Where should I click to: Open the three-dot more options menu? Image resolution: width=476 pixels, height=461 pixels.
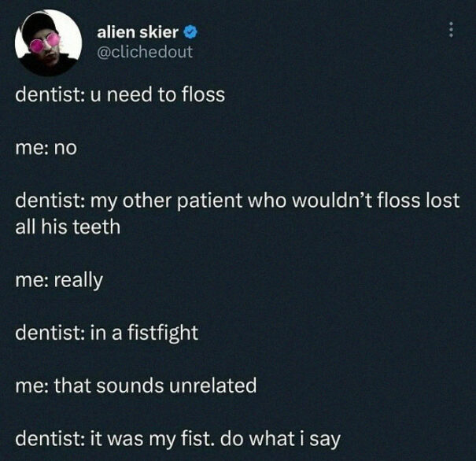pos(451,29)
